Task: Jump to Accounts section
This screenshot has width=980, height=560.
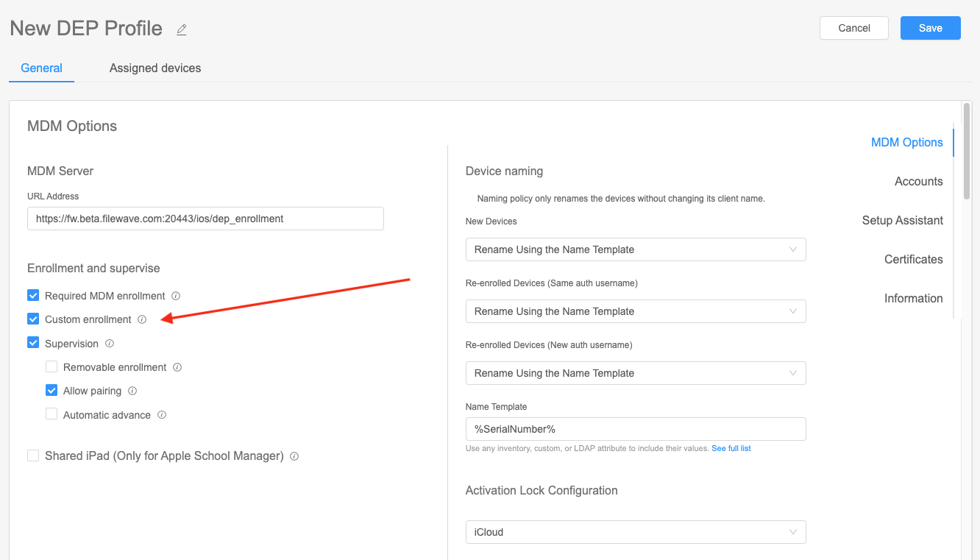Action: point(918,182)
